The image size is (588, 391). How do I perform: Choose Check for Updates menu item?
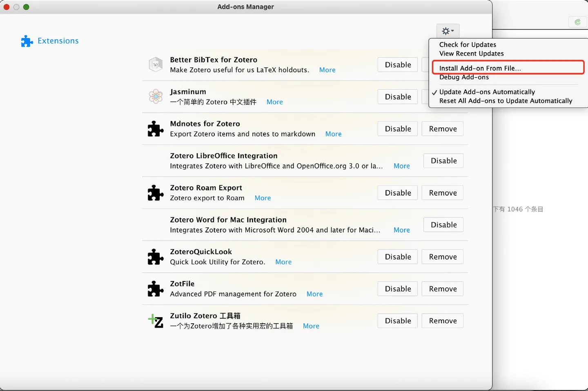coord(468,44)
